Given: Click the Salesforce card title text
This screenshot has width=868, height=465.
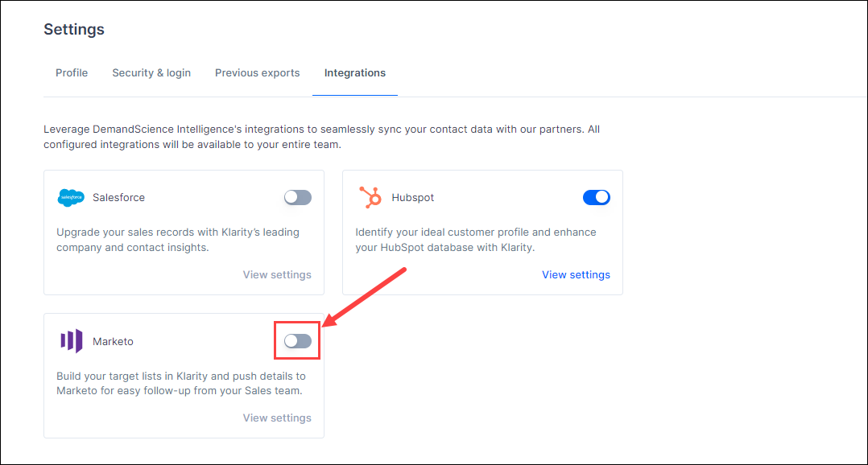Looking at the screenshot, I should pos(118,197).
